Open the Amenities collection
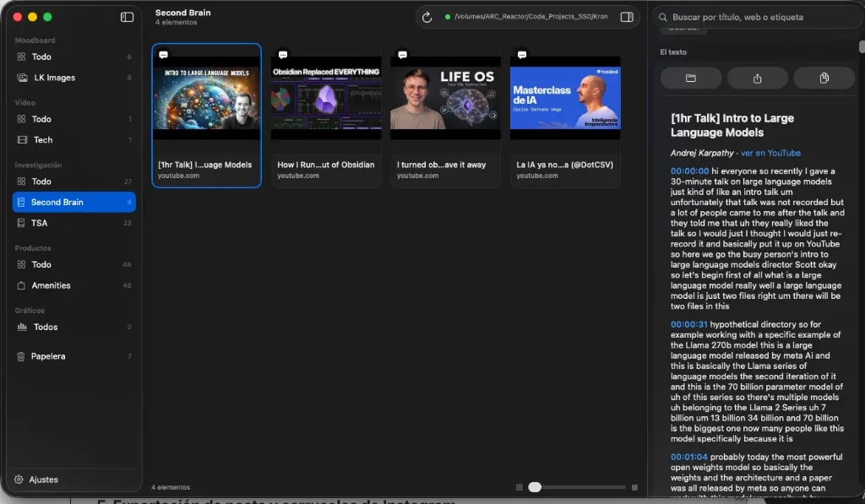Image resolution: width=865 pixels, height=504 pixels. [74, 285]
